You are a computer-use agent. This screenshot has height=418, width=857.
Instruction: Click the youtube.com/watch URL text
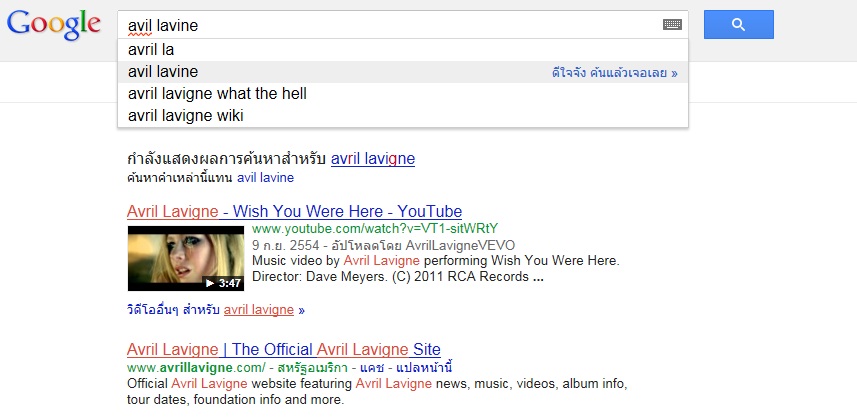click(375, 228)
